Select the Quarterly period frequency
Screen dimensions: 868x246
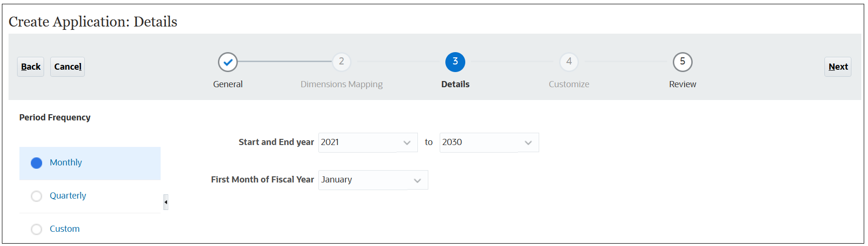[x=36, y=196]
